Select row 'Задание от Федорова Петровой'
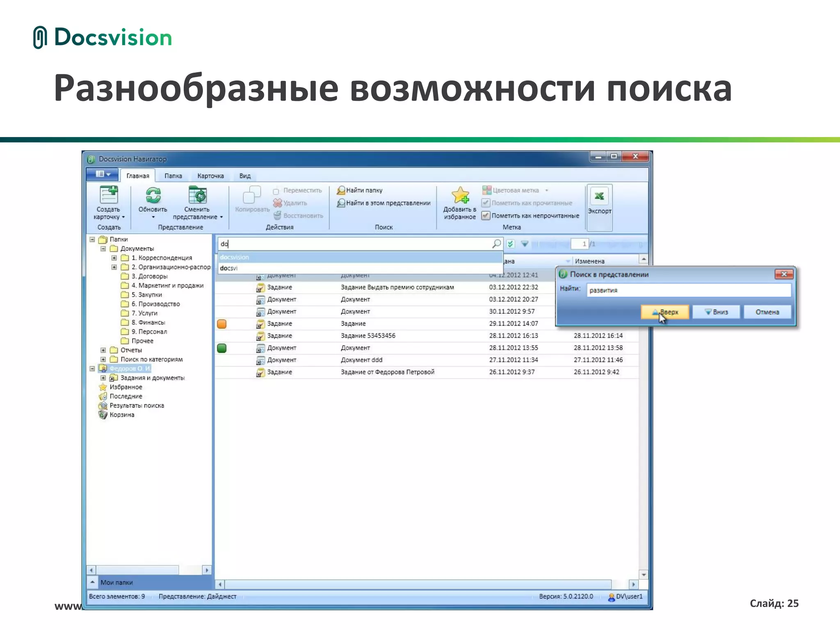 pos(427,372)
